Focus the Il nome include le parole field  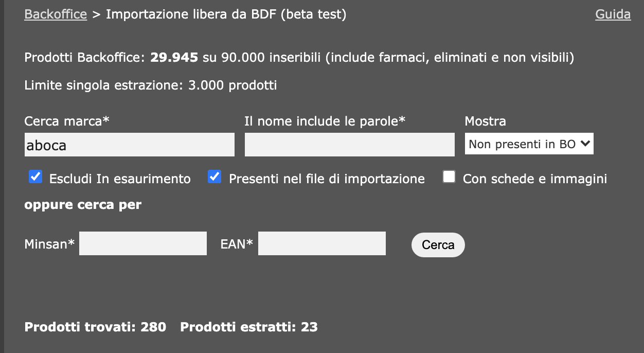(349, 145)
